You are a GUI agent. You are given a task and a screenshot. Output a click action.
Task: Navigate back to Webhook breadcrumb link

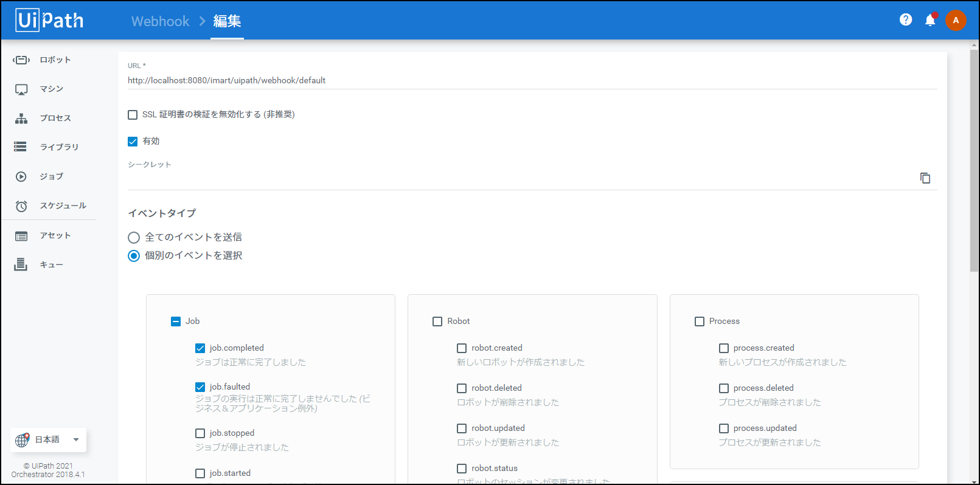pyautogui.click(x=160, y=21)
